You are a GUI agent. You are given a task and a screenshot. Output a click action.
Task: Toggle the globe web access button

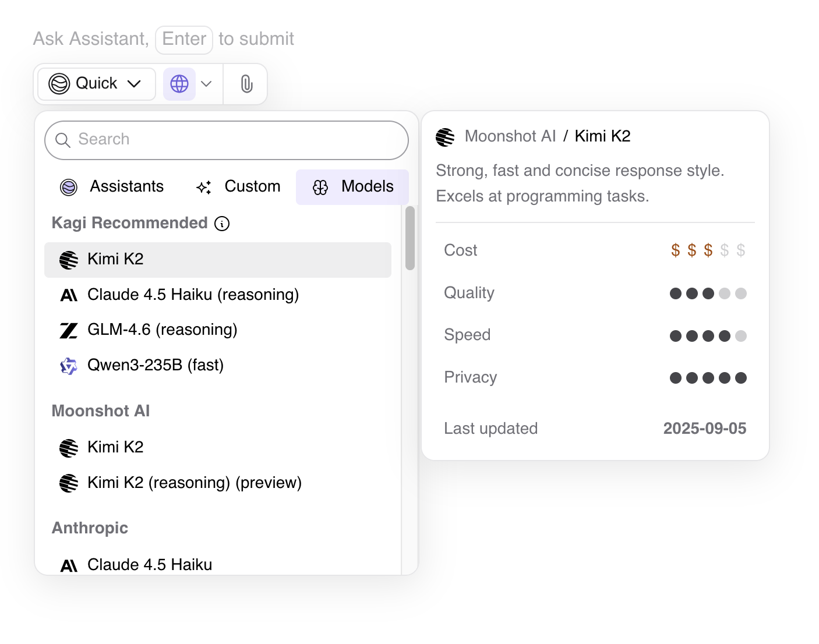pyautogui.click(x=179, y=84)
